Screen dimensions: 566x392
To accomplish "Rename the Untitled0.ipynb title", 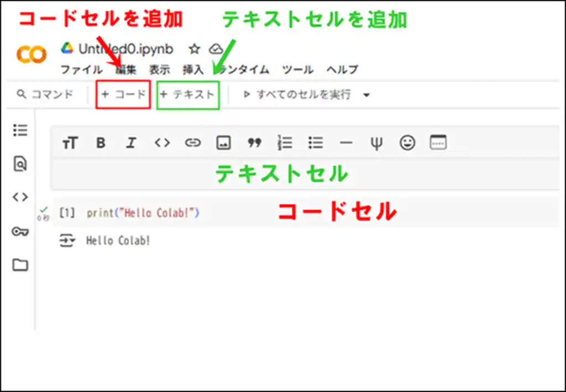I will (126, 49).
